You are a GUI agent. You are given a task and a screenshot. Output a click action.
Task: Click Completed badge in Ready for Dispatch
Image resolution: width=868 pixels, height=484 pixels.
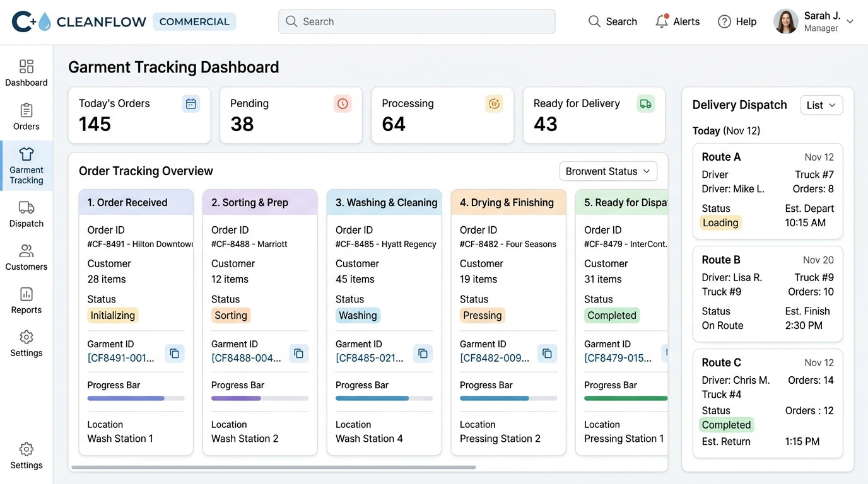point(612,316)
